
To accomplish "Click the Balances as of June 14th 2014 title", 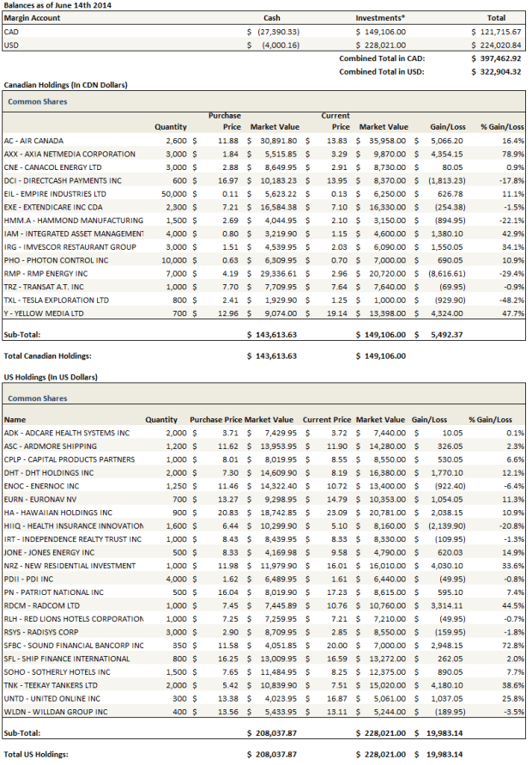I will tap(57, 5).
